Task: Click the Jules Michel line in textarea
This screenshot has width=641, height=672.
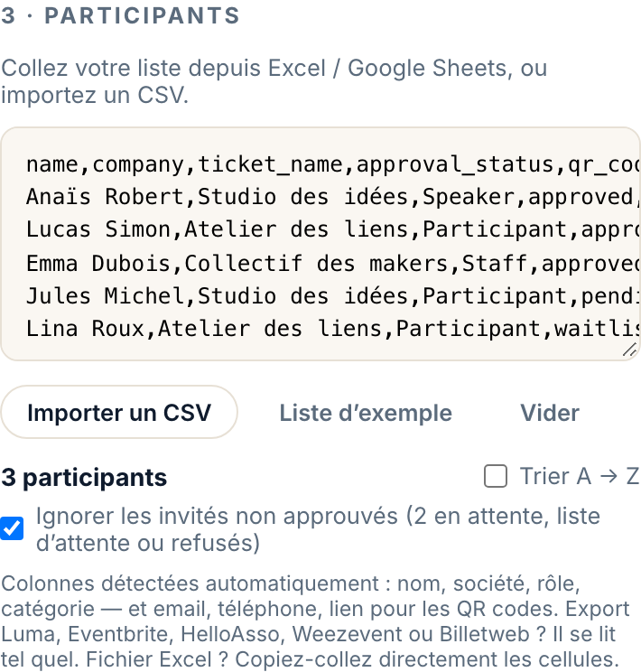Action: [332, 295]
